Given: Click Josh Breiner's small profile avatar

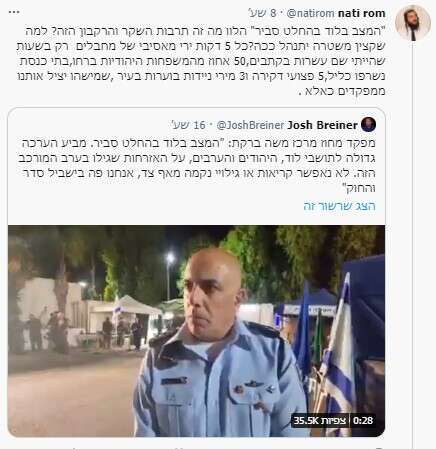Looking at the screenshot, I should pos(368,125).
